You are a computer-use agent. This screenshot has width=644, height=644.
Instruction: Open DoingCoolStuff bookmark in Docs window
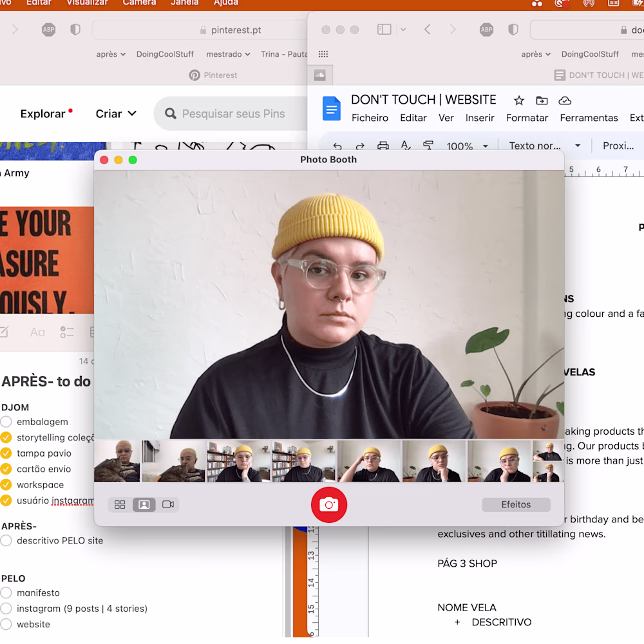pyautogui.click(x=590, y=54)
